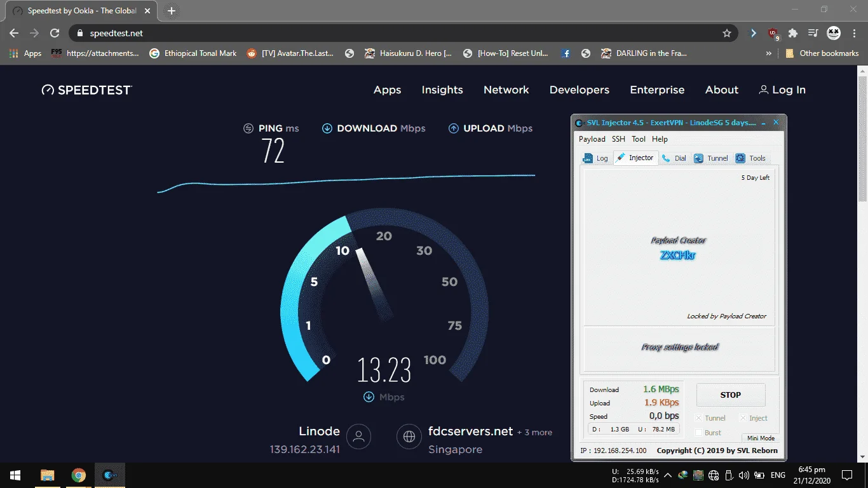Viewport: 868px width, 488px height.
Task: Click the globe icon beside fdcservers.net
Action: 409,437
